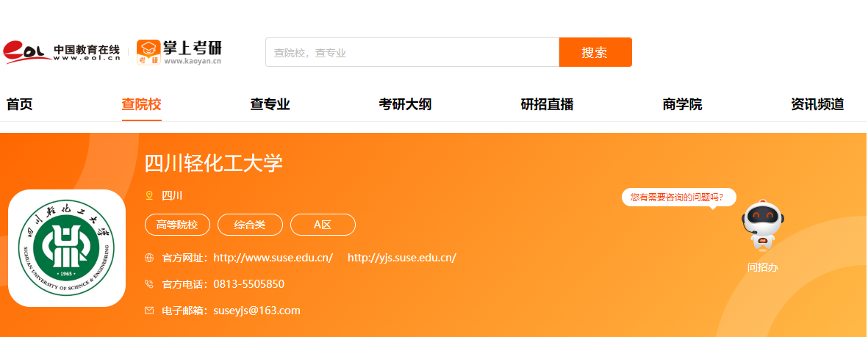Select the 查院校 navigation tab
This screenshot has height=337, width=868.
coord(141,104)
